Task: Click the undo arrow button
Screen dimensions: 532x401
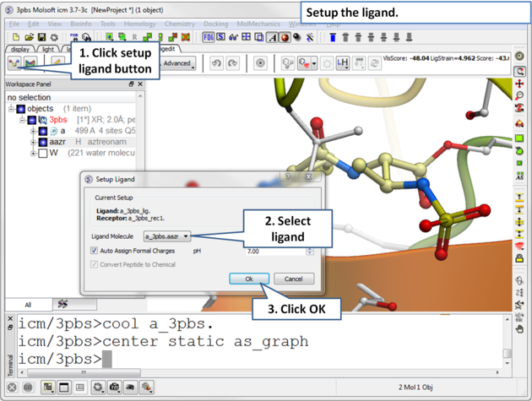Action: [217, 63]
